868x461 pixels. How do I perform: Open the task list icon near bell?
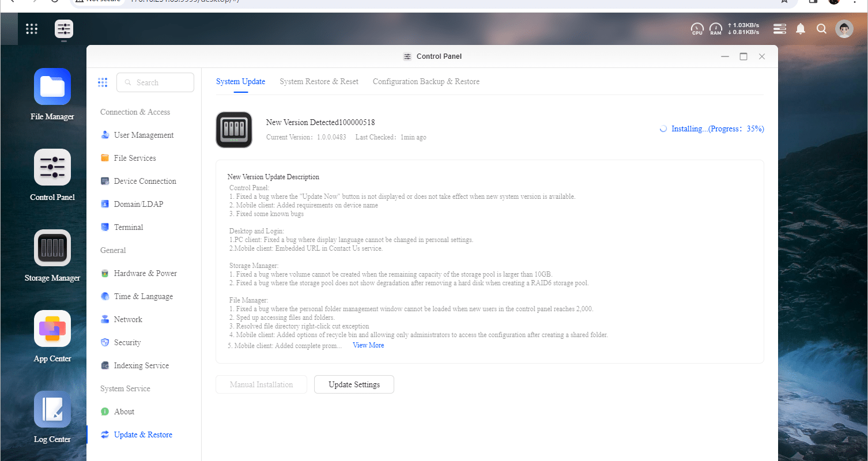pyautogui.click(x=780, y=29)
